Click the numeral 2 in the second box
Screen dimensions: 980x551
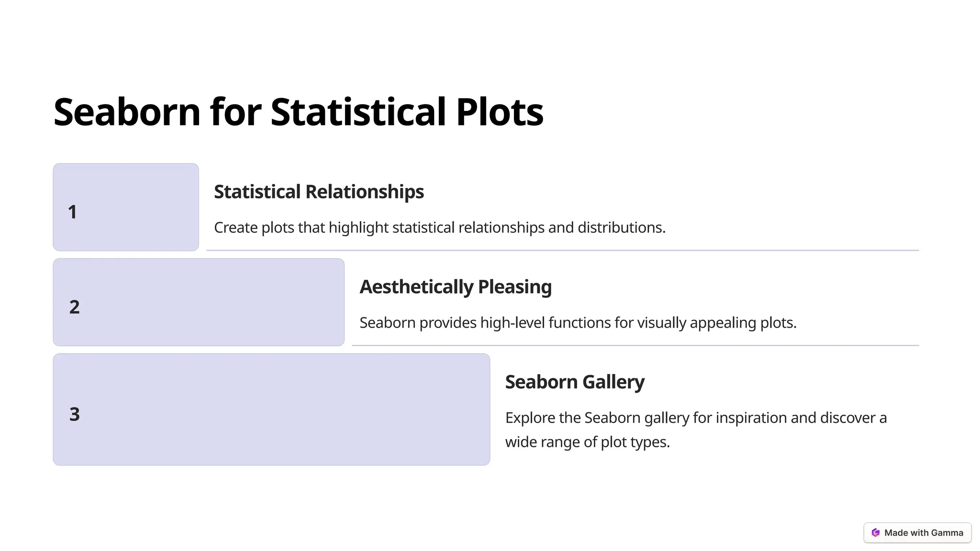(x=74, y=307)
